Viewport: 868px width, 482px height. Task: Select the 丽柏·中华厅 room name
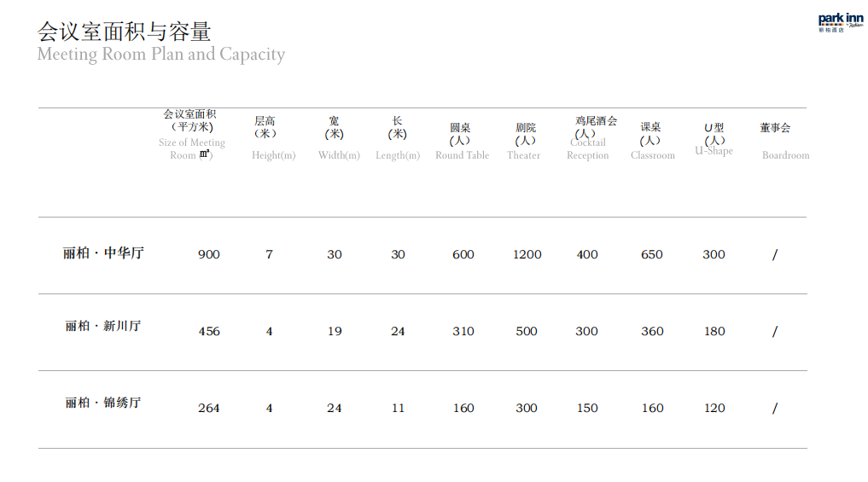(103, 253)
